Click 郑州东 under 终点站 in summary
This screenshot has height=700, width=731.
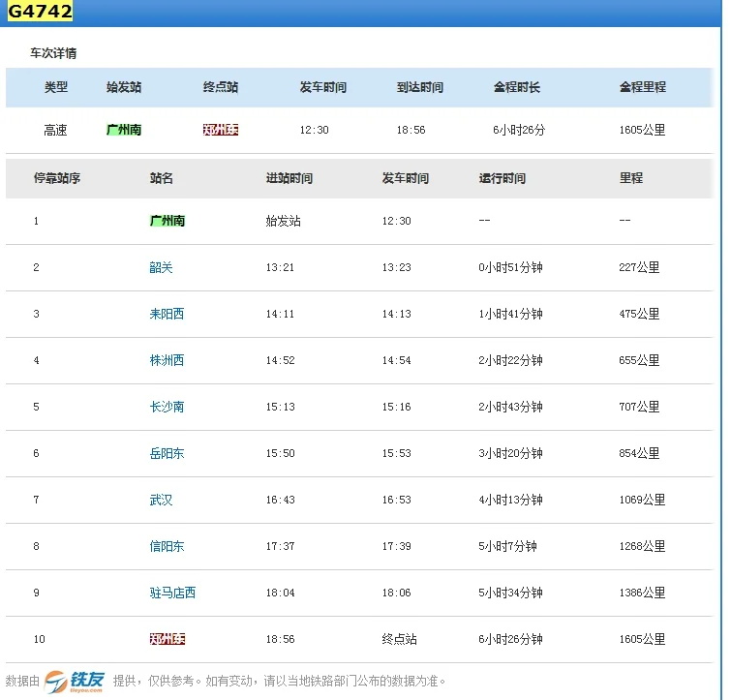[x=220, y=130]
